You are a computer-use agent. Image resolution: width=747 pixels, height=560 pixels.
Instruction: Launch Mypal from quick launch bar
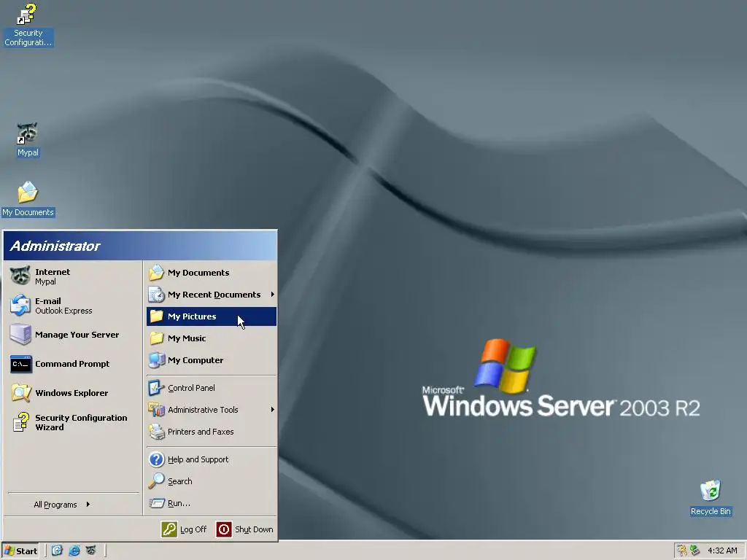click(90, 551)
